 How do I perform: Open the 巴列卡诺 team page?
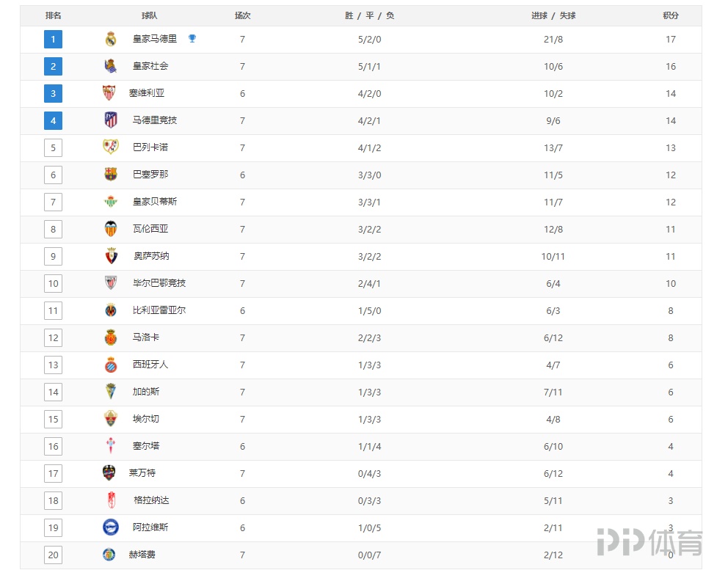click(x=150, y=147)
